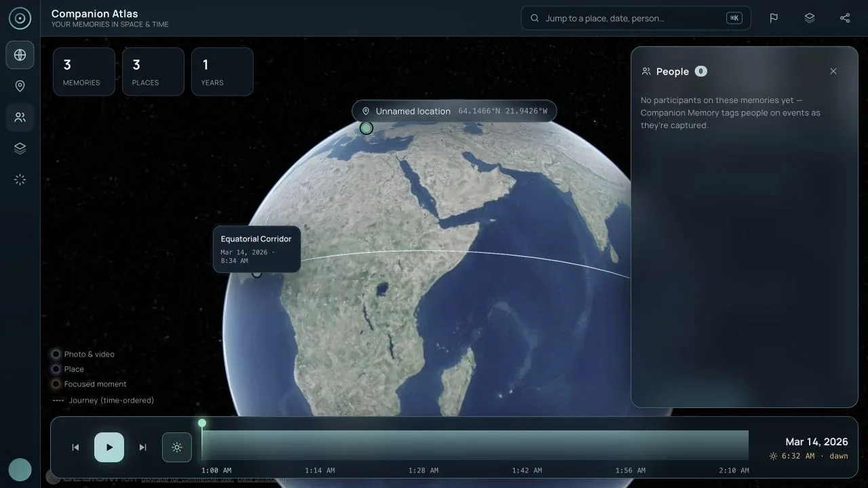Click the timeline scrubber handle
This screenshot has height=488, width=868.
coord(202,423)
